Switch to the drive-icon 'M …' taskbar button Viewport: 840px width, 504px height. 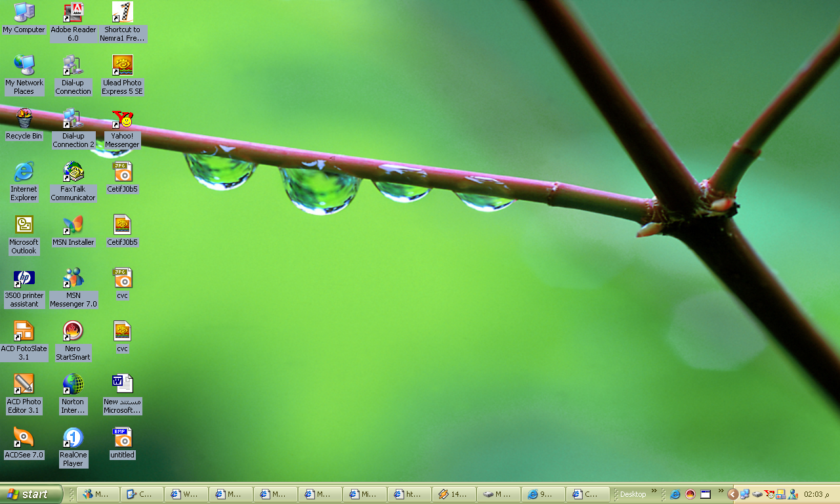coord(499,494)
